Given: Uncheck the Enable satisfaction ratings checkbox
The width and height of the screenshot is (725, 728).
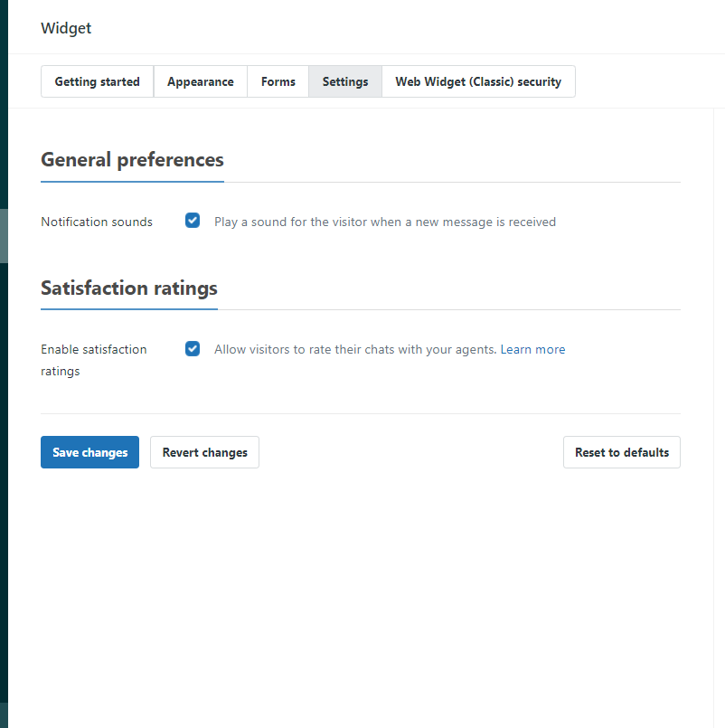Looking at the screenshot, I should coord(193,349).
